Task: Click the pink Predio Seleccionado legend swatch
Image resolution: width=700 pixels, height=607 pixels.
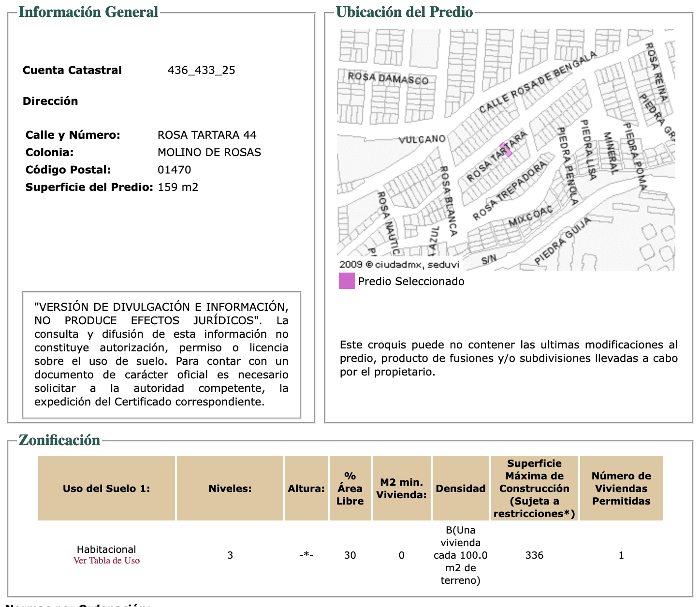Action: pyautogui.click(x=347, y=281)
